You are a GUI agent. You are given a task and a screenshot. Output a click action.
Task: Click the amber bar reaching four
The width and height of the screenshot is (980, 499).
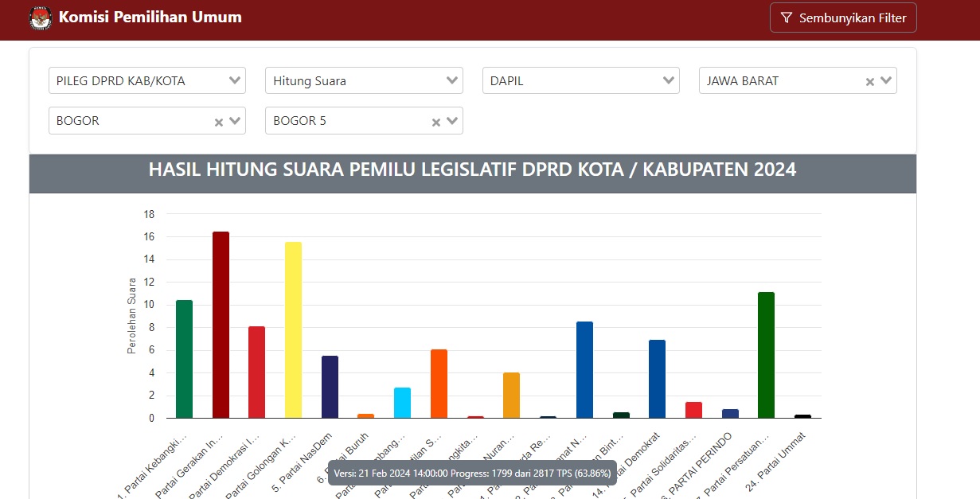(511, 395)
